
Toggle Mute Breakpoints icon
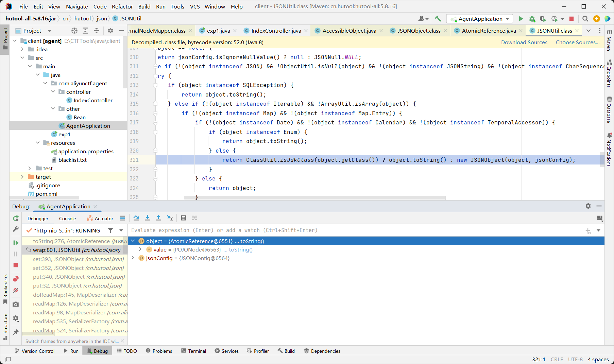pyautogui.click(x=16, y=290)
